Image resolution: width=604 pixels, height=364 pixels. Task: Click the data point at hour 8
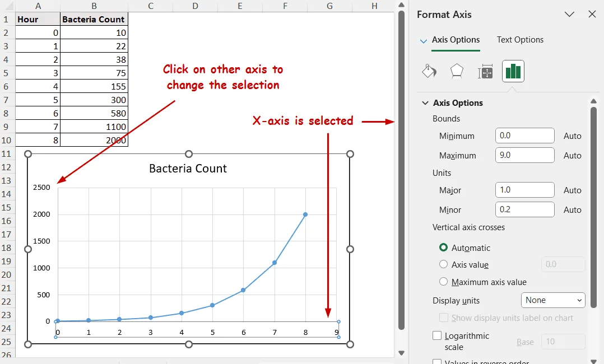point(305,214)
